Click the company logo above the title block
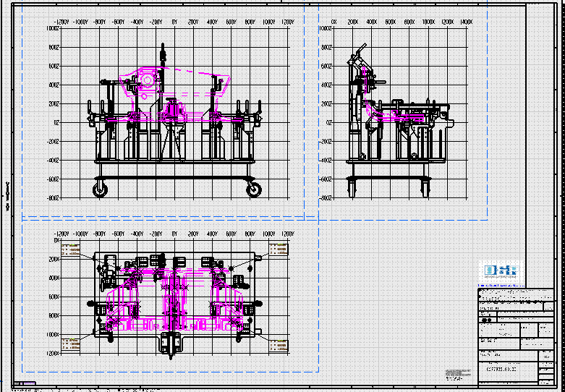Image resolution: width=565 pixels, height=392 pixels. pyautogui.click(x=501, y=272)
